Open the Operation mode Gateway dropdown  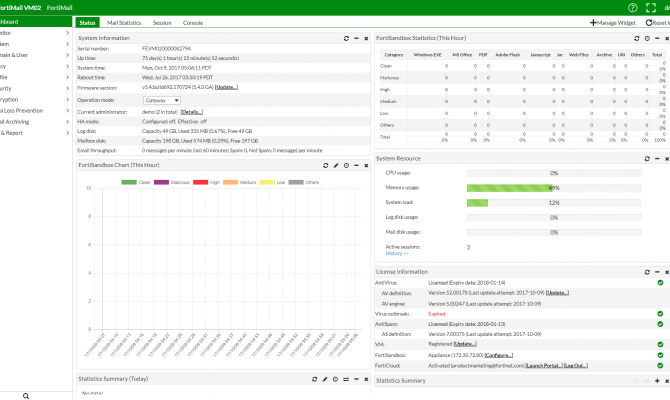coord(162,100)
